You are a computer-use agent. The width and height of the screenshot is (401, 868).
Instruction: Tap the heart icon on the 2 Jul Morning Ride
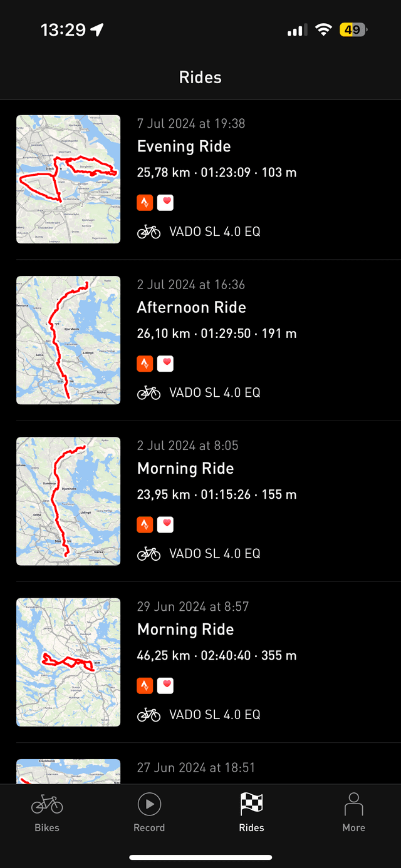pos(165,524)
